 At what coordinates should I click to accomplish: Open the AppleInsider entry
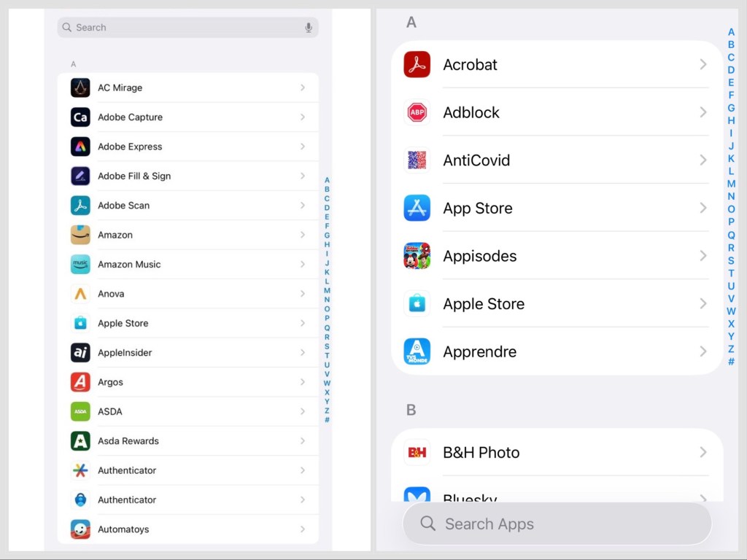(125, 353)
